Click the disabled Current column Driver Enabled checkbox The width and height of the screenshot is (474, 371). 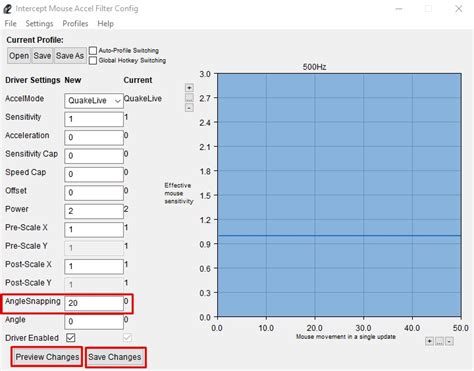coord(127,338)
